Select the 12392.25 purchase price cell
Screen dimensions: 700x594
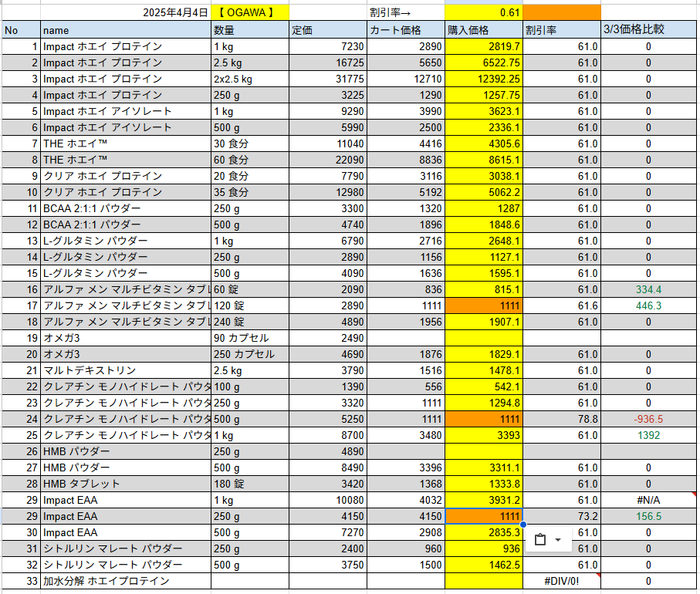(x=484, y=79)
